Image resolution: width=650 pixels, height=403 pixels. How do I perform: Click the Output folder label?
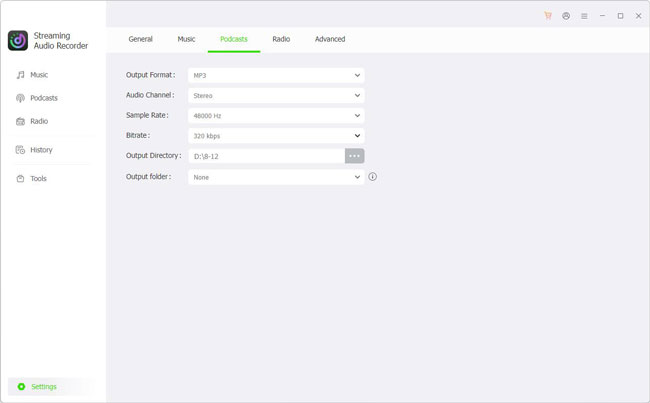pyautogui.click(x=148, y=177)
